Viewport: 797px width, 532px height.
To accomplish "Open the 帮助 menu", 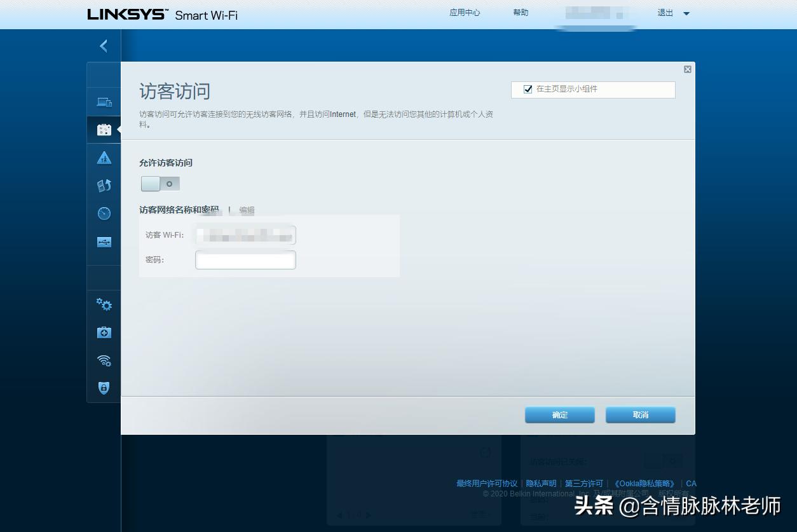I will [521, 12].
